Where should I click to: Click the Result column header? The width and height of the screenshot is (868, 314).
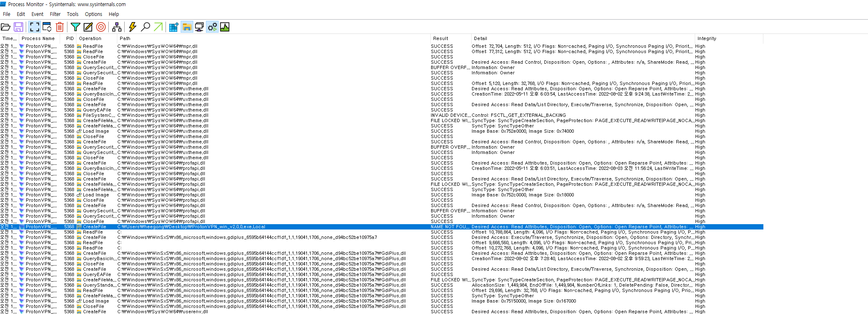tap(441, 38)
